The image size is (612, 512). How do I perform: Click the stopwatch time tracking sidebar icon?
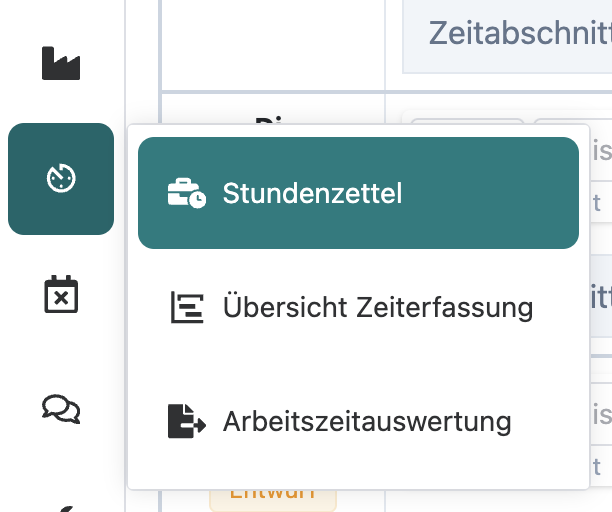[x=61, y=179]
